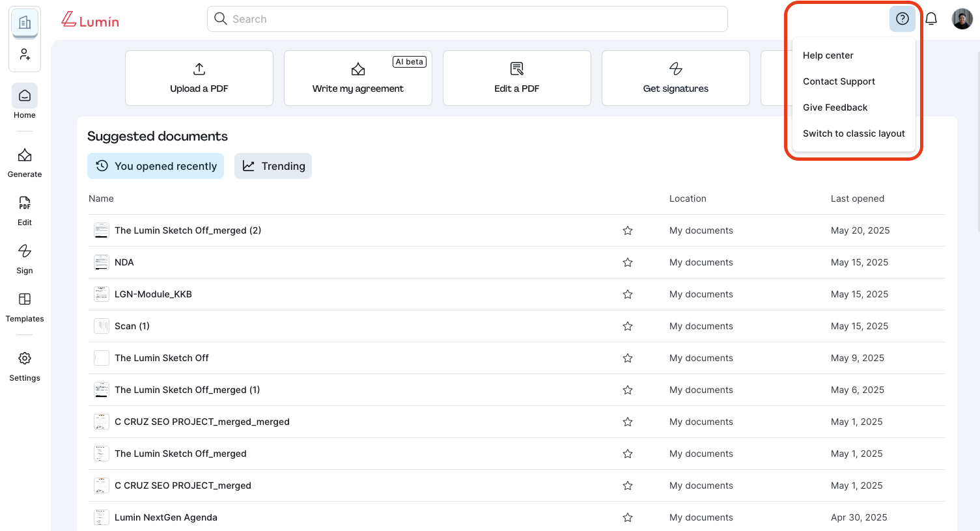Click the Location column header
This screenshot has width=980, height=531.
[x=688, y=198]
